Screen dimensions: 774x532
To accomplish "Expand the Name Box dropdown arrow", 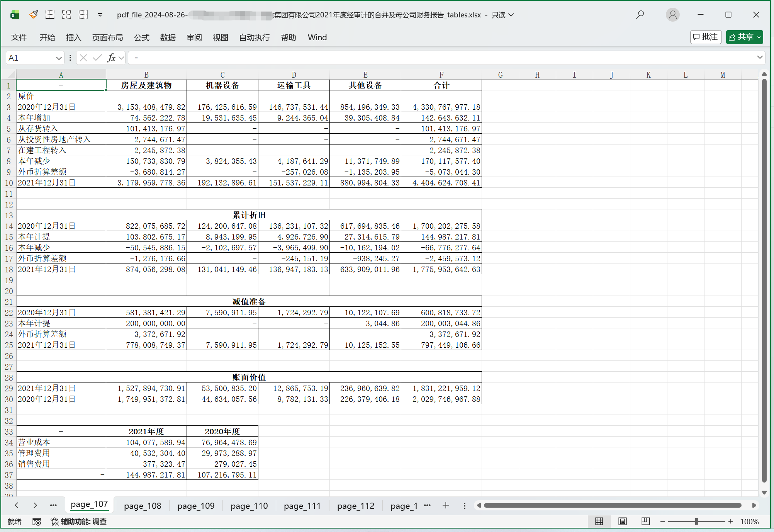I will (59, 58).
